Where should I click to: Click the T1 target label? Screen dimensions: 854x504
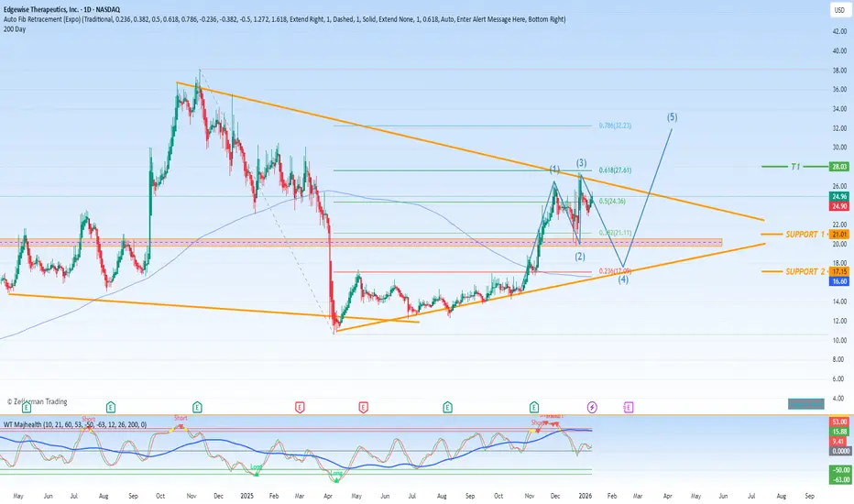(x=795, y=167)
